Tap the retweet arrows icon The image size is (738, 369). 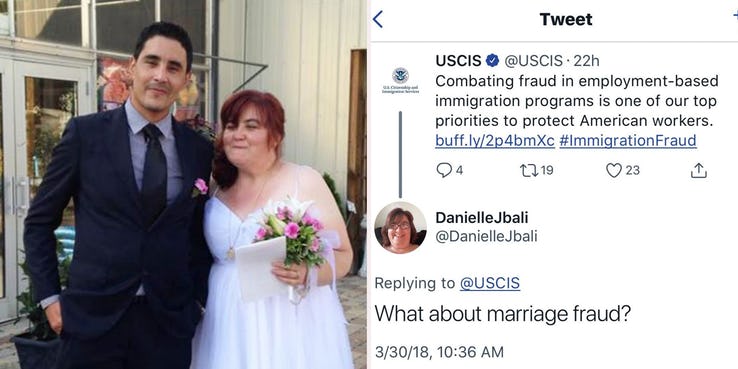527,170
